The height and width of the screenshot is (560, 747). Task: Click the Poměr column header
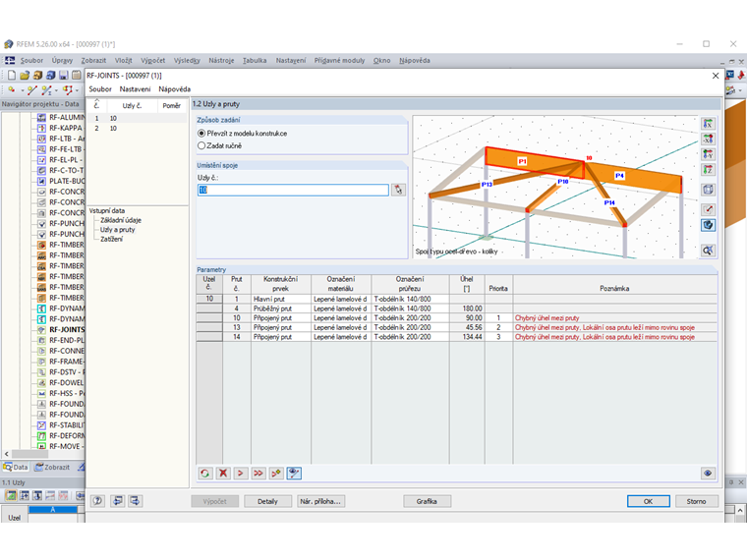coord(171,106)
